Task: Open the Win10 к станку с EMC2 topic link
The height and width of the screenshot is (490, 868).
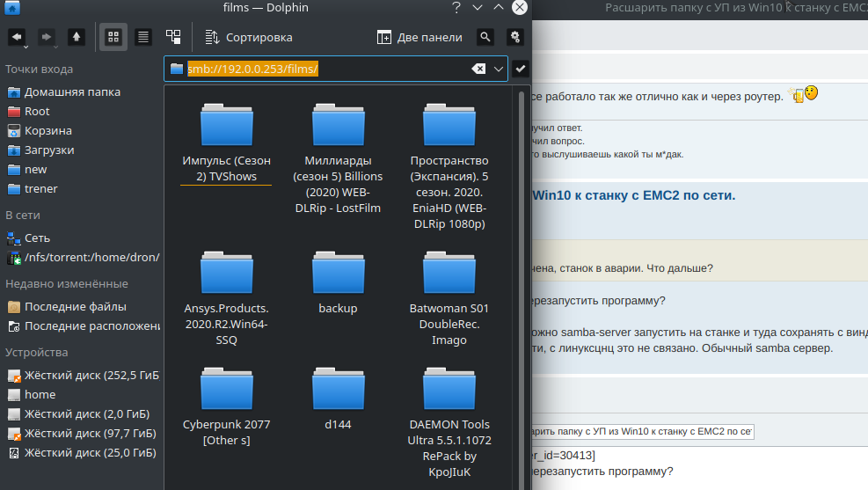Action: pyautogui.click(x=634, y=195)
